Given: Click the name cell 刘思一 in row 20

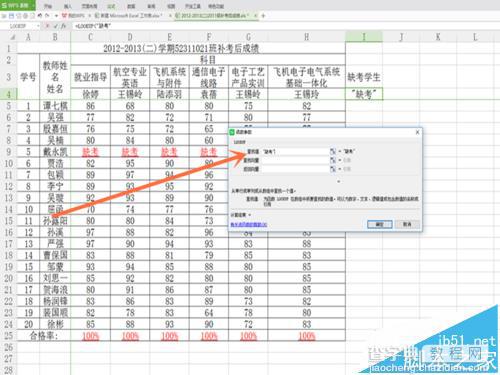Looking at the screenshot, I should pos(55,278).
